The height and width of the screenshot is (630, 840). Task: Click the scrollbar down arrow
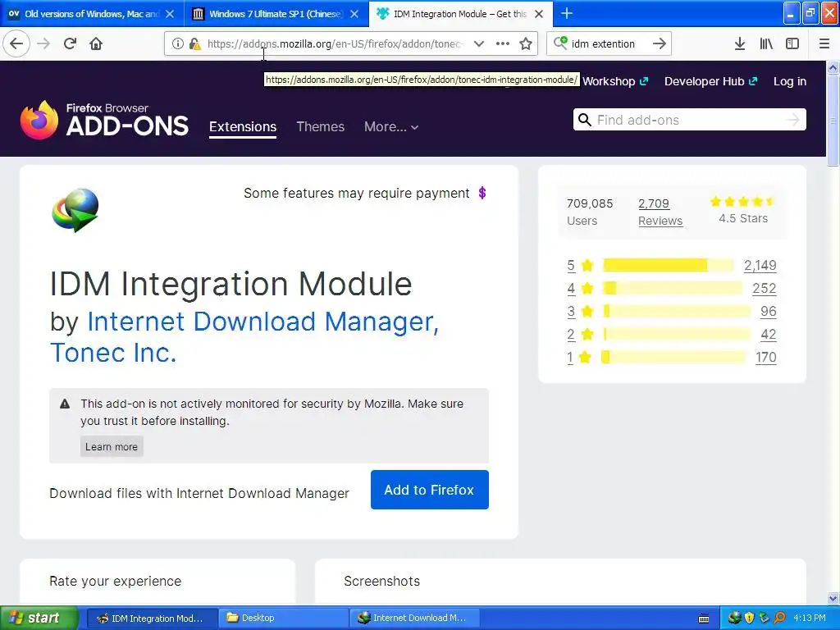coord(833,598)
